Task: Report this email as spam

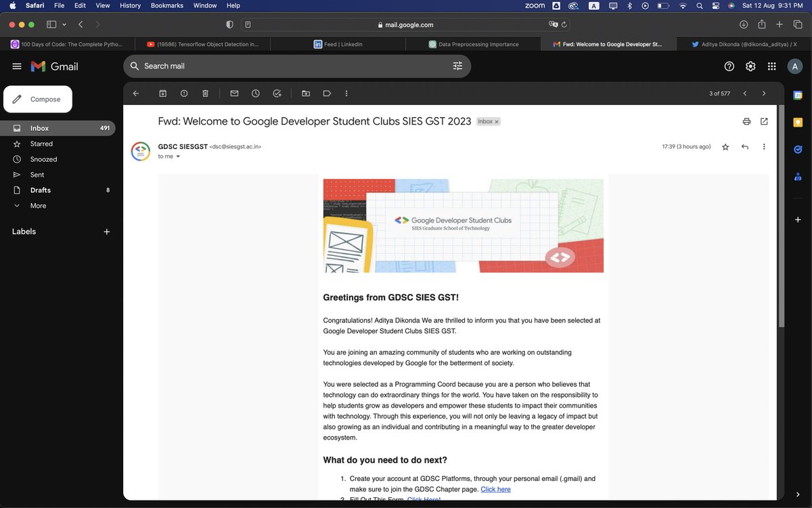Action: [184, 93]
